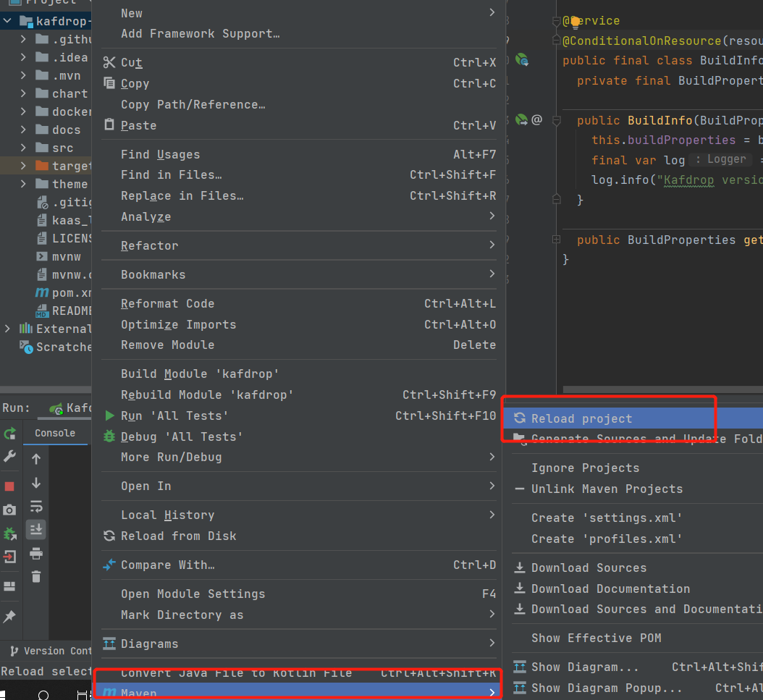The image size is (763, 700).
Task: Click the wrench settings icon in Run panel
Action: (x=9, y=456)
